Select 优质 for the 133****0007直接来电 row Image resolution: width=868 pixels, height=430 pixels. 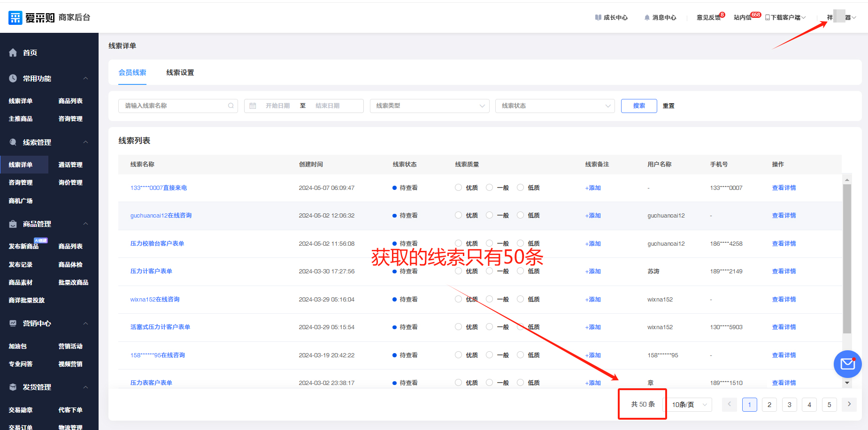459,188
